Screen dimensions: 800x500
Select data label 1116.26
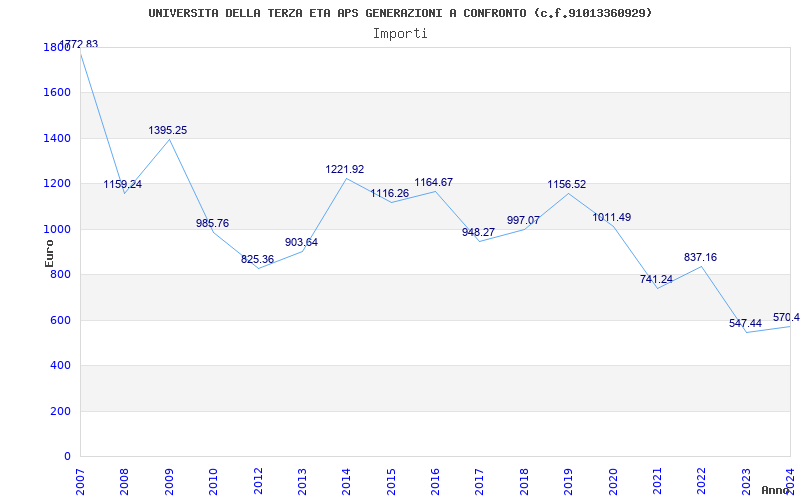click(x=390, y=193)
